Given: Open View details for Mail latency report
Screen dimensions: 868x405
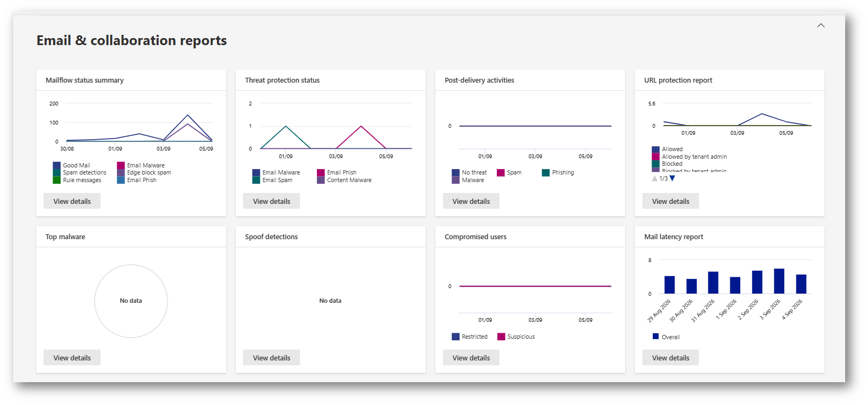Looking at the screenshot, I should coord(671,358).
